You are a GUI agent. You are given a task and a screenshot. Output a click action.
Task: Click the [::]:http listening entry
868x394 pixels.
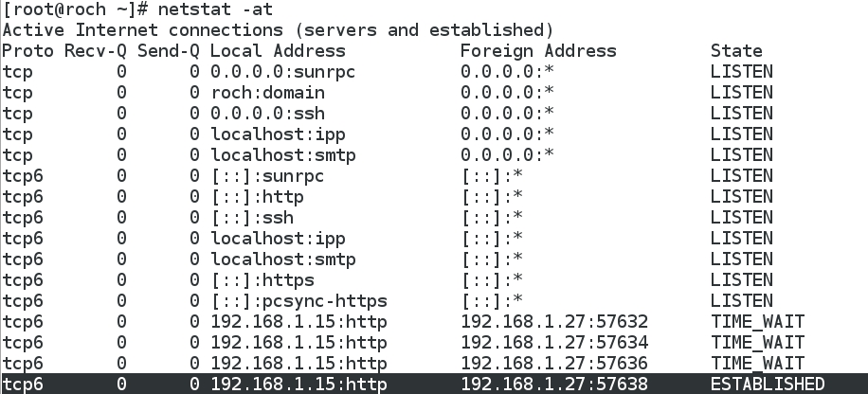point(257,196)
